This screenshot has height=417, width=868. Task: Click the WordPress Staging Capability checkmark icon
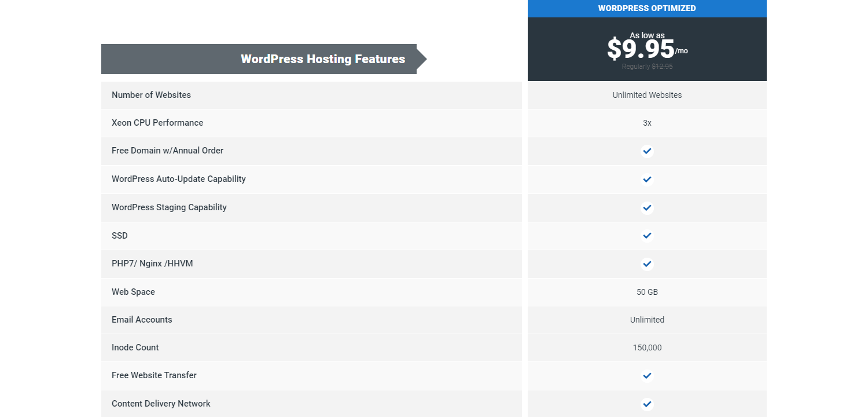(647, 207)
